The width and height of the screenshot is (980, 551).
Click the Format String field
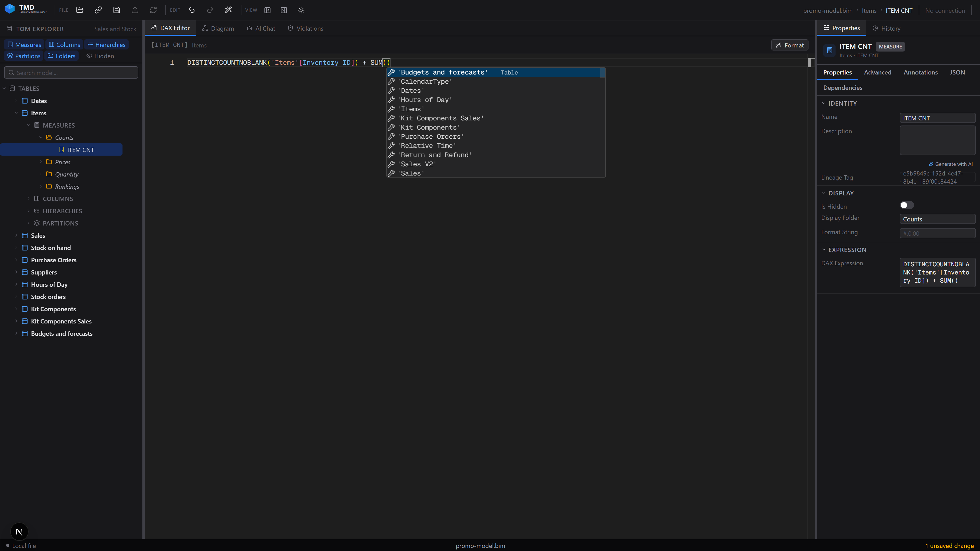[937, 233]
